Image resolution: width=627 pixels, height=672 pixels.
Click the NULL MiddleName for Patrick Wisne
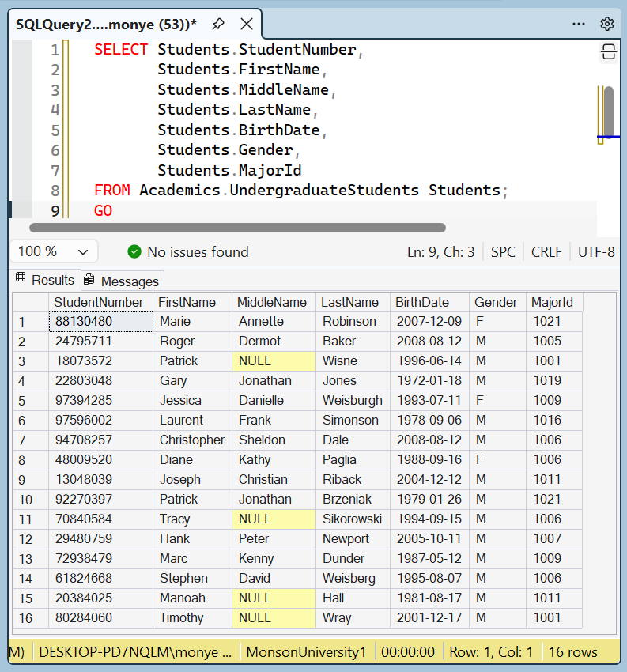[274, 361]
